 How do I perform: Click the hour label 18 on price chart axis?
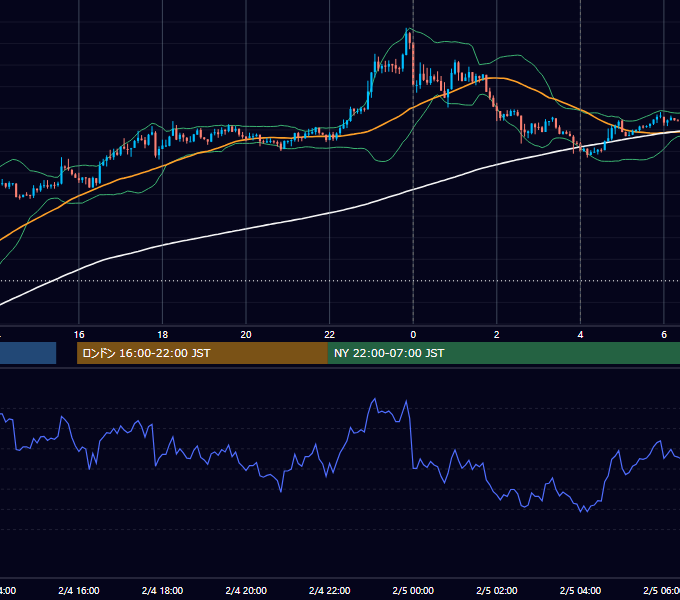[163, 335]
